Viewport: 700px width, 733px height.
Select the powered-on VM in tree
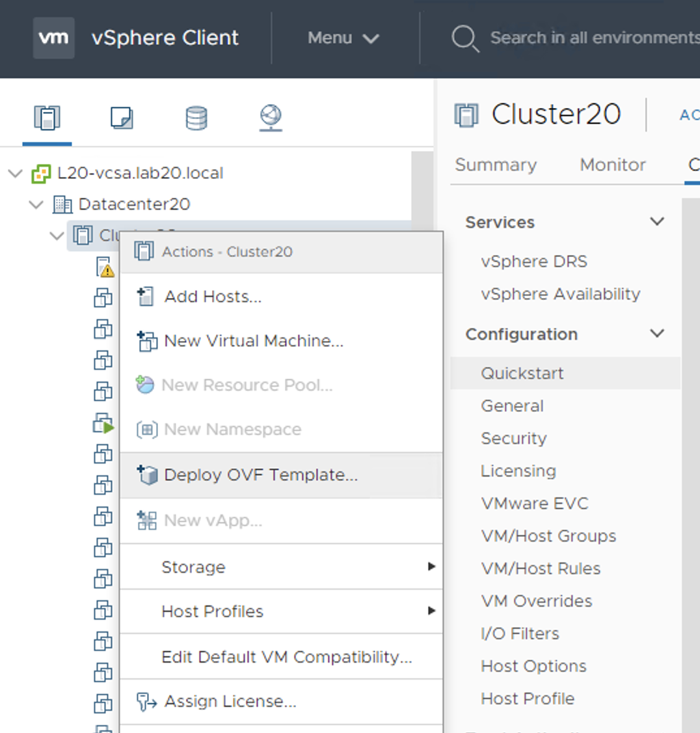coord(103,423)
